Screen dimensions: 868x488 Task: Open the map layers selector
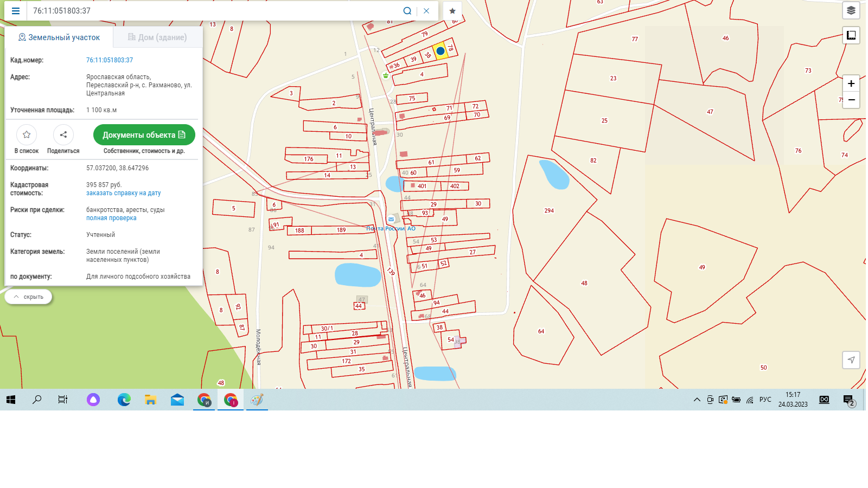tap(851, 10)
